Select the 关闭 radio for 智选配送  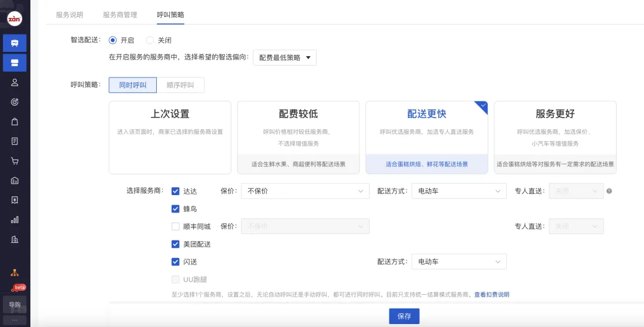[x=150, y=41]
